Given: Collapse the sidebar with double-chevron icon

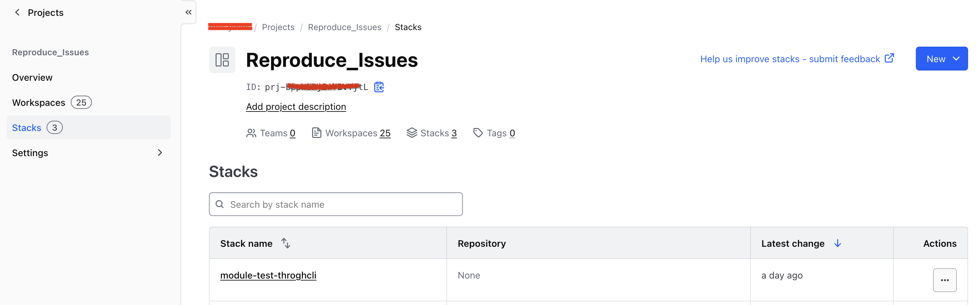Looking at the screenshot, I should [188, 12].
